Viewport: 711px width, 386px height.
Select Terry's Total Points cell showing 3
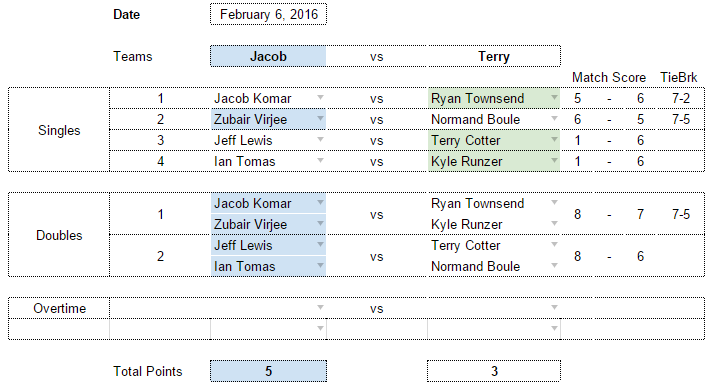(x=494, y=371)
